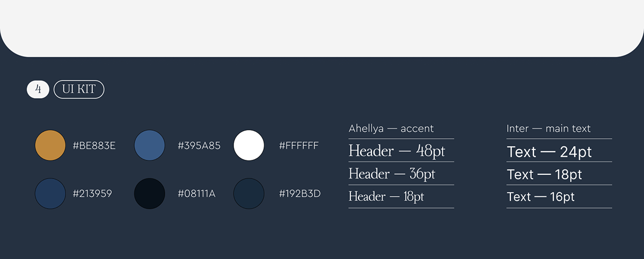The width and height of the screenshot is (644, 259).
Task: Select the blue #395A85 color circle
Action: [149, 145]
